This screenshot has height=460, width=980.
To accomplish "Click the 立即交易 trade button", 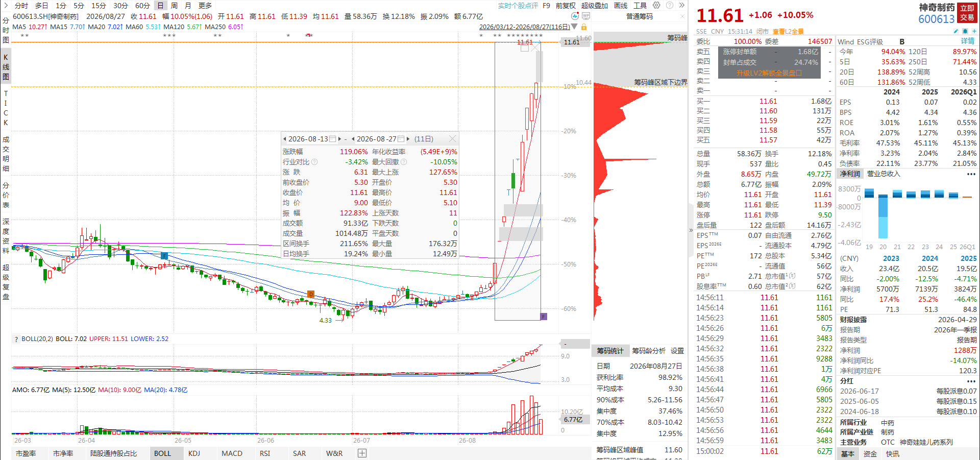I will (967, 13).
